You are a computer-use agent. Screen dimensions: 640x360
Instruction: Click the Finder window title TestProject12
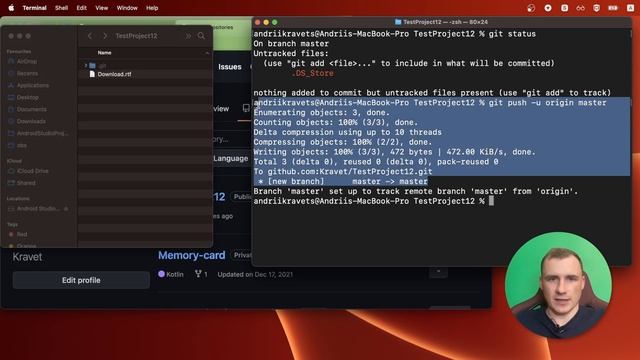[x=136, y=36]
